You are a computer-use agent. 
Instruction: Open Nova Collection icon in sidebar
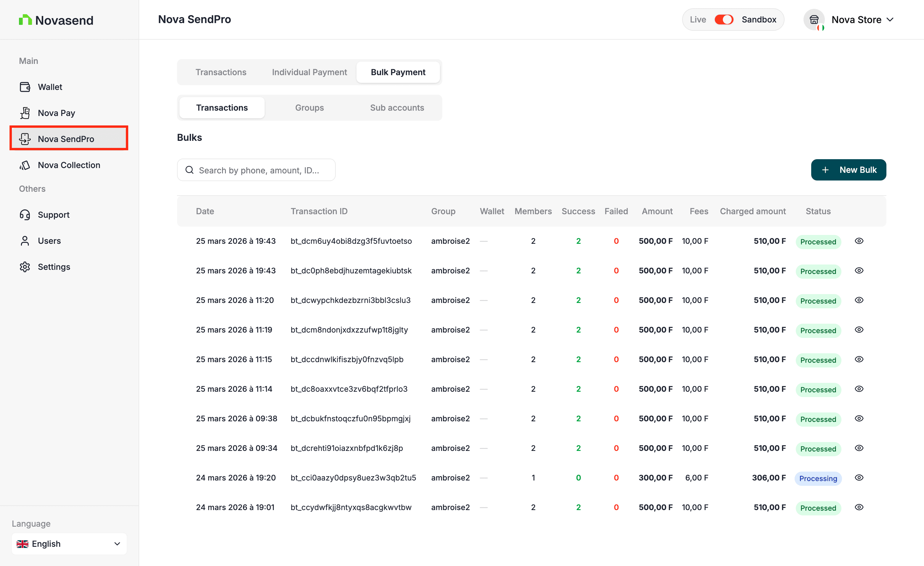click(x=25, y=165)
